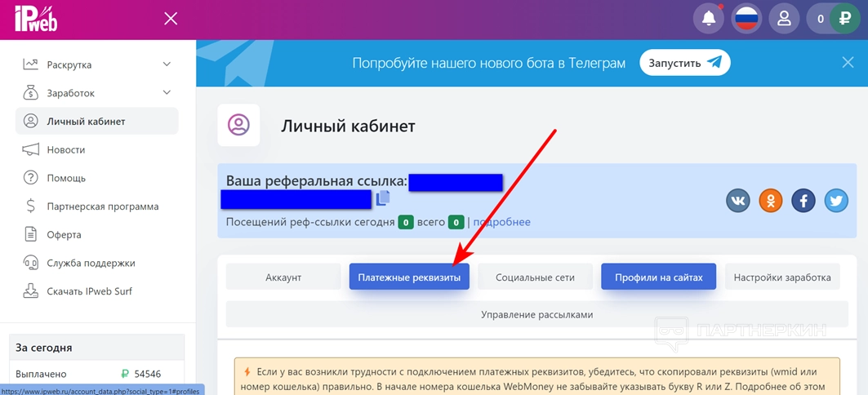Open Помощь menu item
Viewport: 868px width, 395px height.
[66, 178]
